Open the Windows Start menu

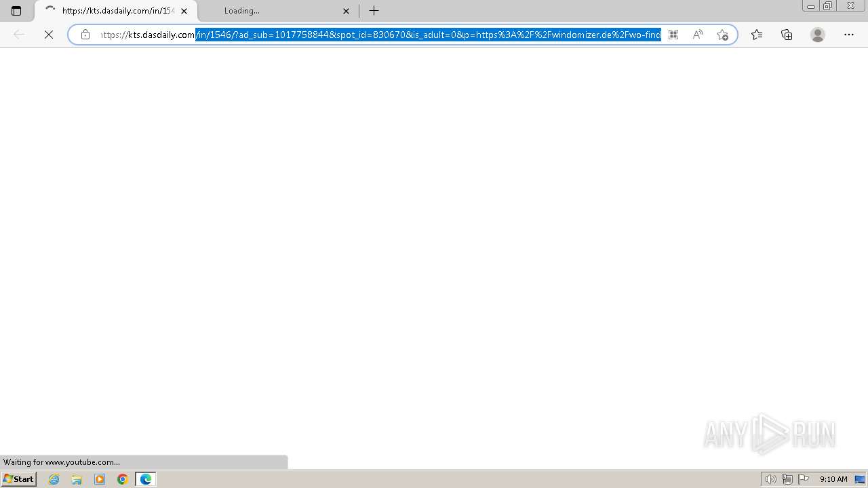click(18, 479)
